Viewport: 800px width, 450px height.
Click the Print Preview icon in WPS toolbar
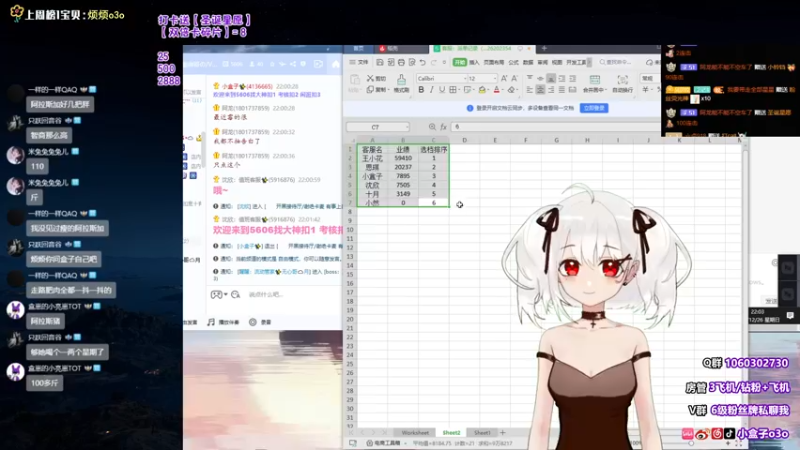tap(412, 62)
